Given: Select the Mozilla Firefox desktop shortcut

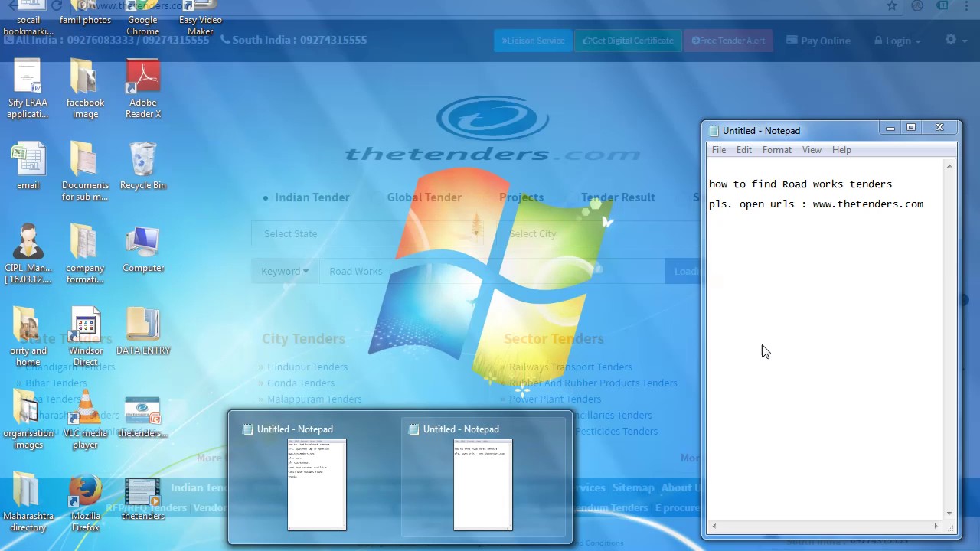Looking at the screenshot, I should [85, 502].
